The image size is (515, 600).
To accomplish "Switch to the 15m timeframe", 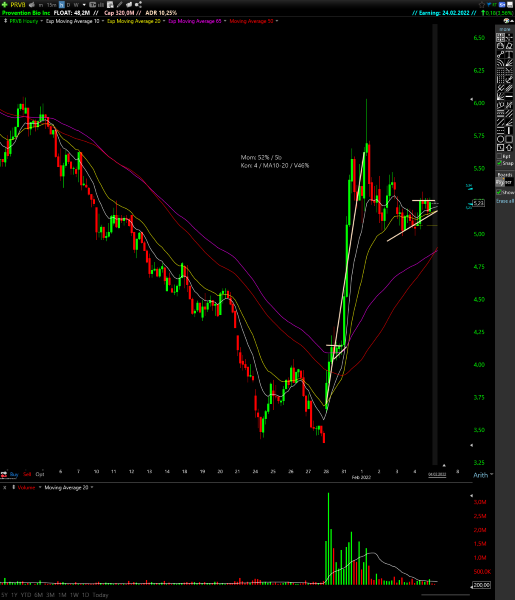I will click(x=52, y=5).
